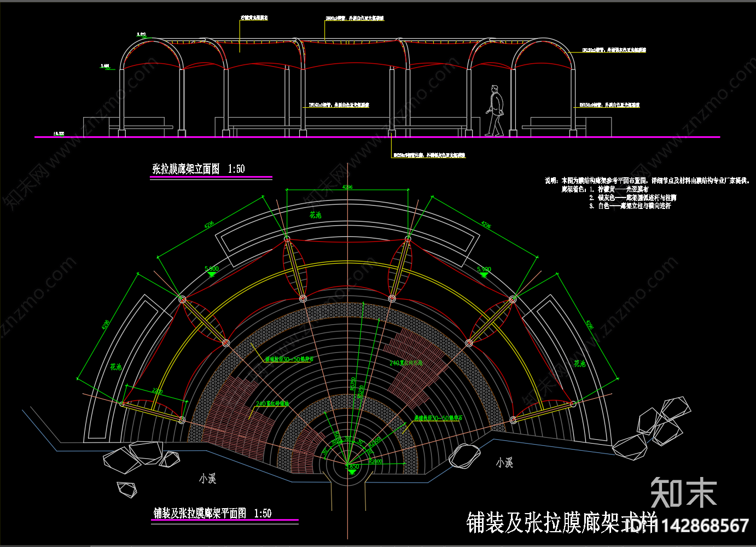Select the title "铺装及张拉膜廊架平面图 1:50"
The height and width of the screenshot is (547, 756).
[x=212, y=513]
